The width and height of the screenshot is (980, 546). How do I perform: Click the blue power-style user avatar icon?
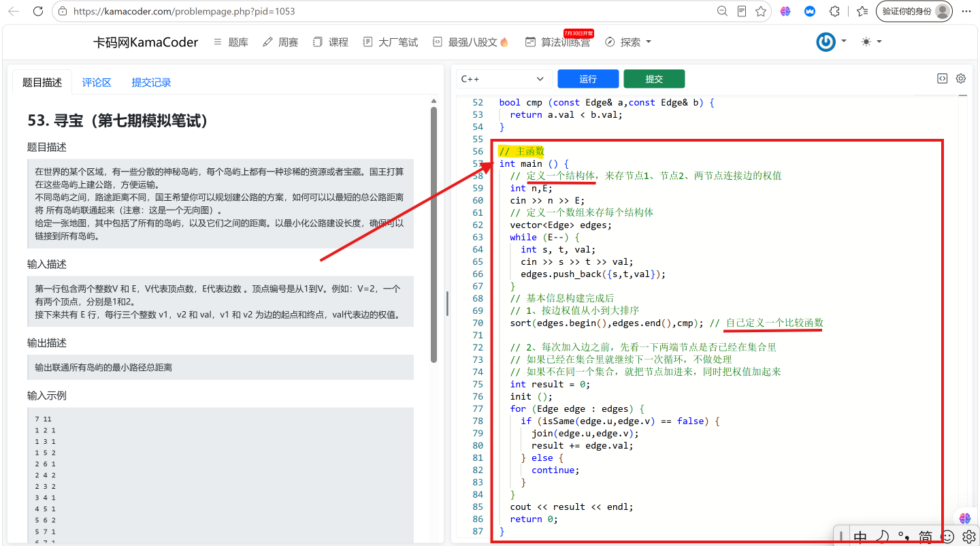point(826,42)
